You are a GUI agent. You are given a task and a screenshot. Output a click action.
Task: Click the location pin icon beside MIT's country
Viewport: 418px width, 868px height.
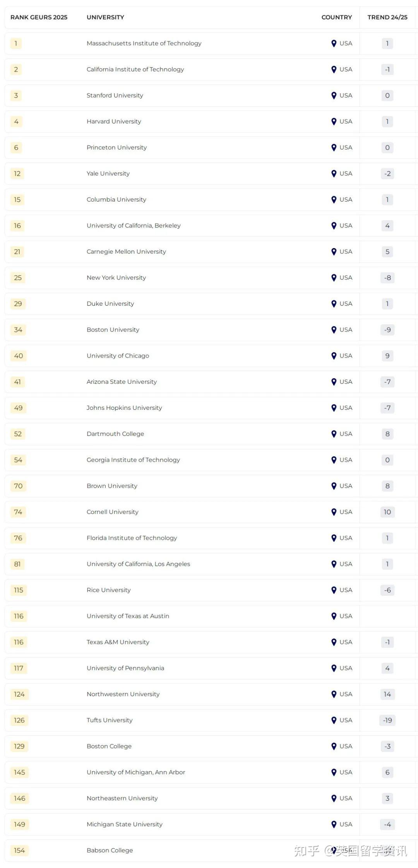tap(334, 43)
